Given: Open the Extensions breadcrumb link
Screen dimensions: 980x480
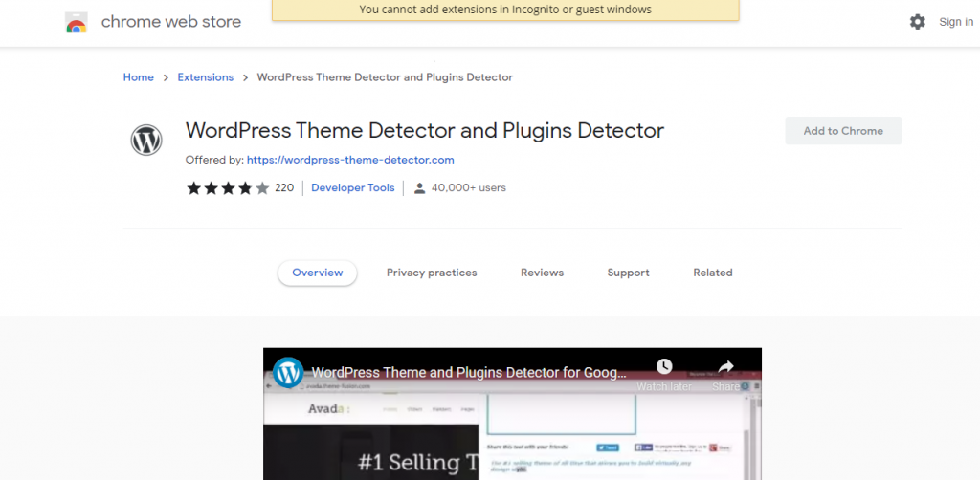Looking at the screenshot, I should tap(205, 77).
